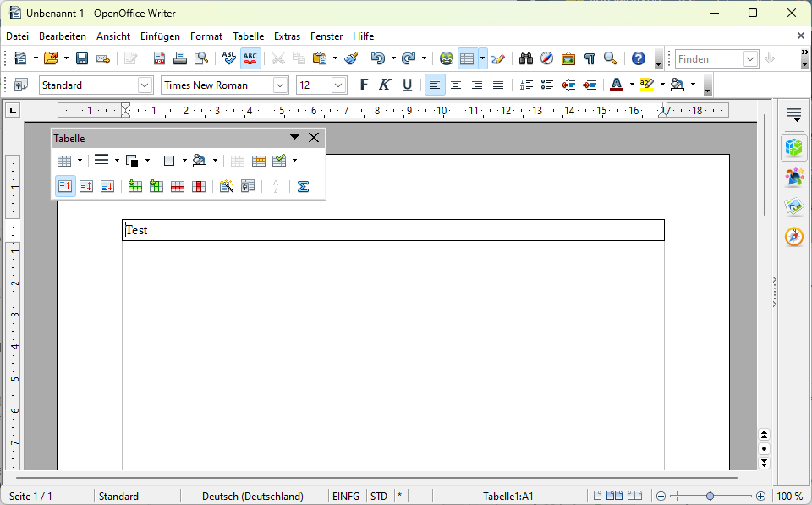This screenshot has width=812, height=505.
Task: Delete the column in the Tabelle toolbar
Action: (x=199, y=186)
